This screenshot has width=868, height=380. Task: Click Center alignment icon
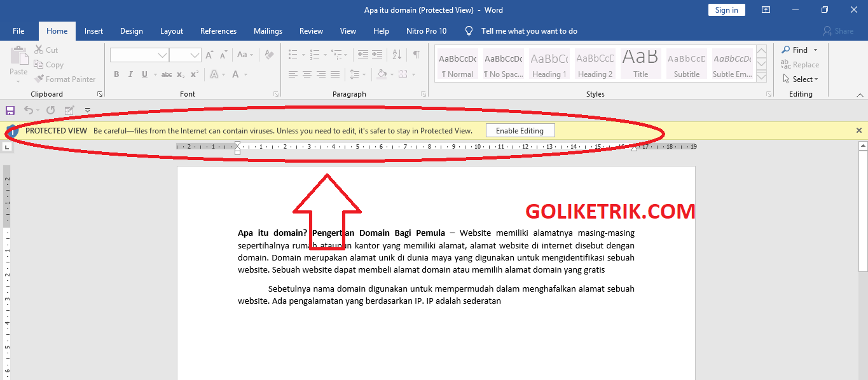(307, 74)
